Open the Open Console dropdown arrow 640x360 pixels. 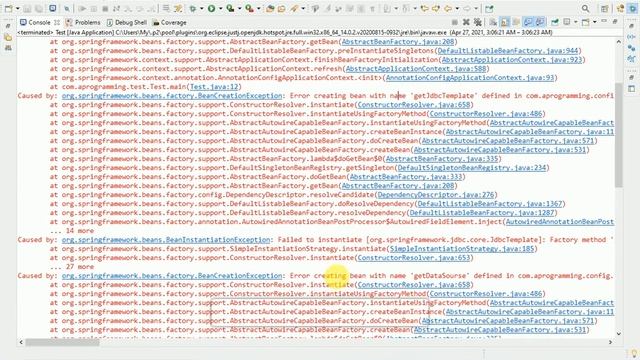coord(595,22)
